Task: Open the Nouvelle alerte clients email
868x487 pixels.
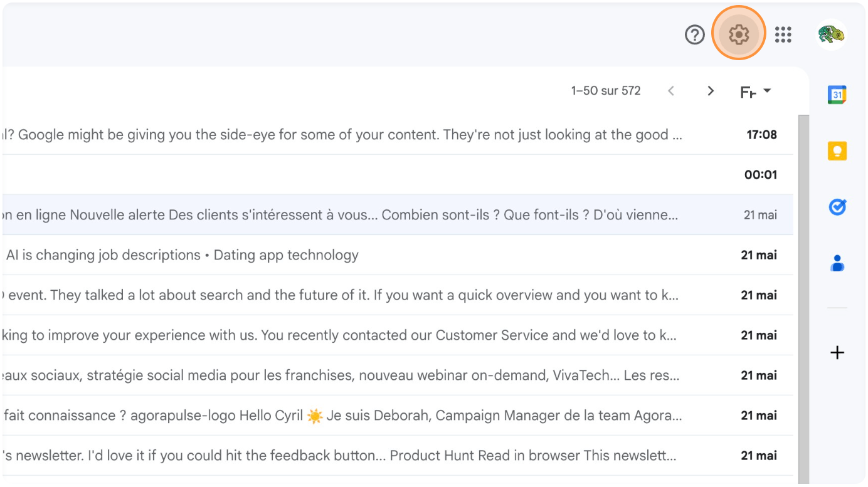Action: pyautogui.click(x=376, y=215)
